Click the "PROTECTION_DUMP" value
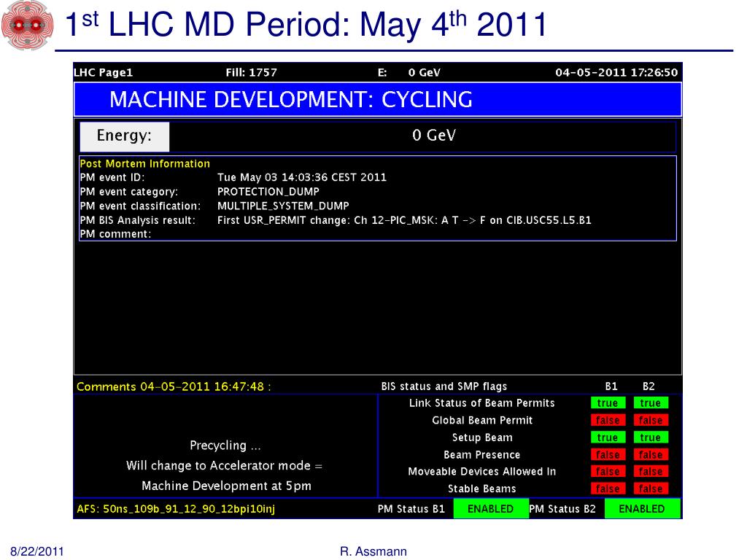 (268, 192)
